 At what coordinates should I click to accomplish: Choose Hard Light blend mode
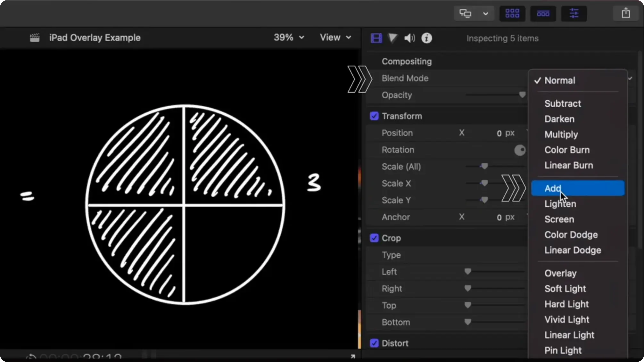578,304
